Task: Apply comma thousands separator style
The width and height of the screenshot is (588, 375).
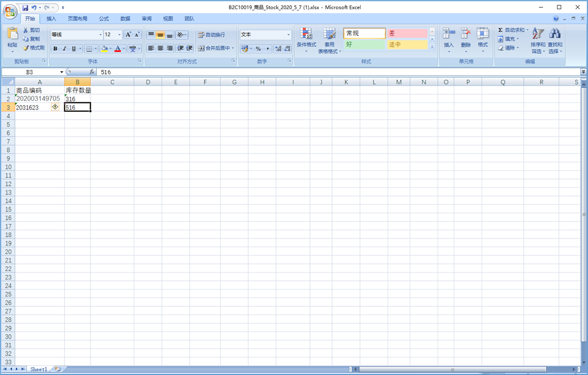Action: coord(267,49)
